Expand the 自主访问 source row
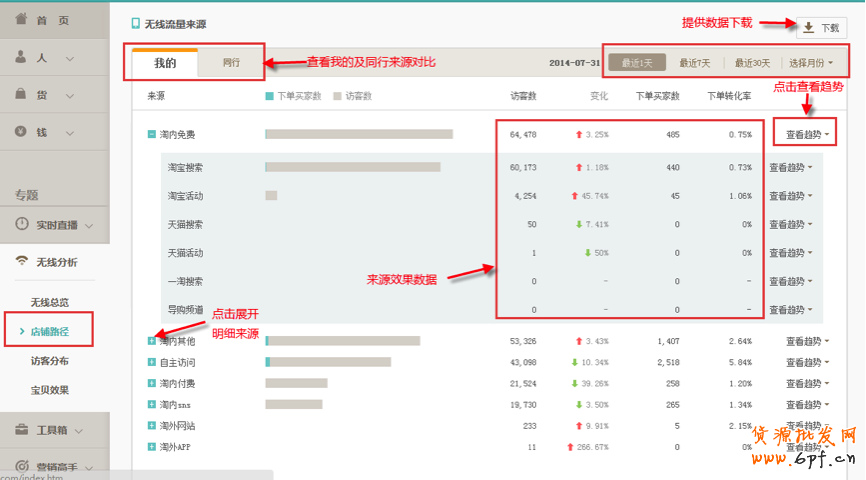 [151, 362]
